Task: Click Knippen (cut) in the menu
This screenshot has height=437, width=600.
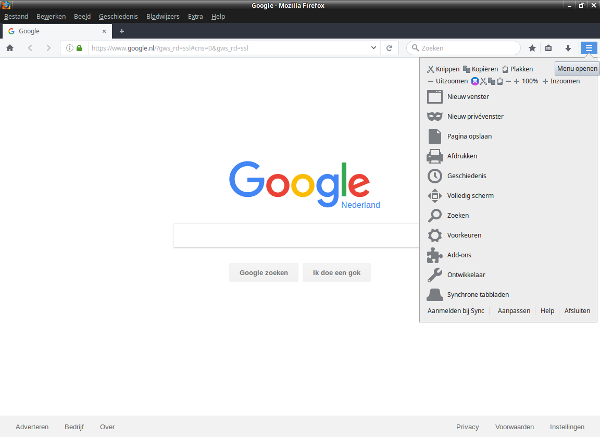Action: click(x=443, y=69)
